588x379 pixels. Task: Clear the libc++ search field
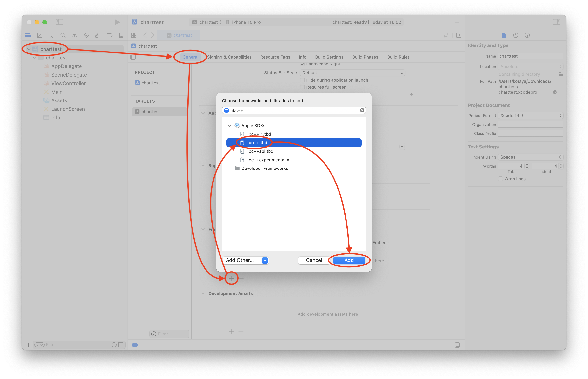point(362,110)
